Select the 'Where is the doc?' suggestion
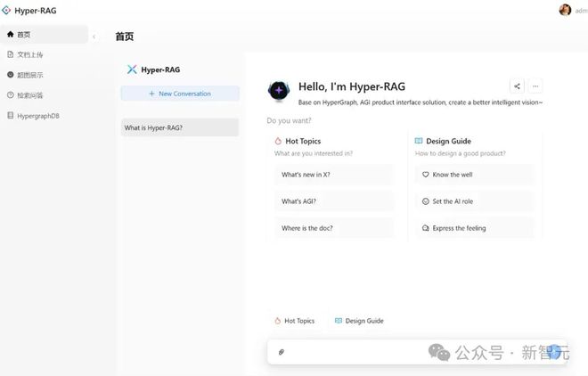This screenshot has height=376, width=588. [x=334, y=228]
